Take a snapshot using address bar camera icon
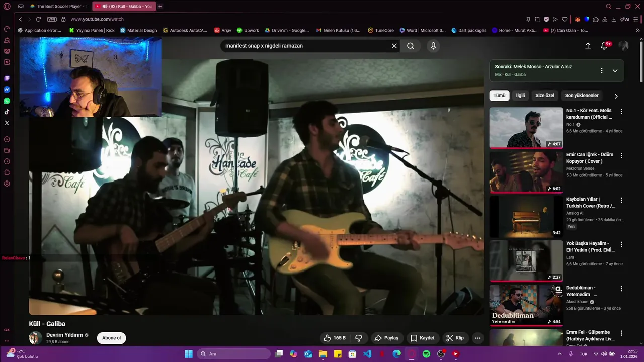This screenshot has height=362, width=644. pyautogui.click(x=537, y=19)
